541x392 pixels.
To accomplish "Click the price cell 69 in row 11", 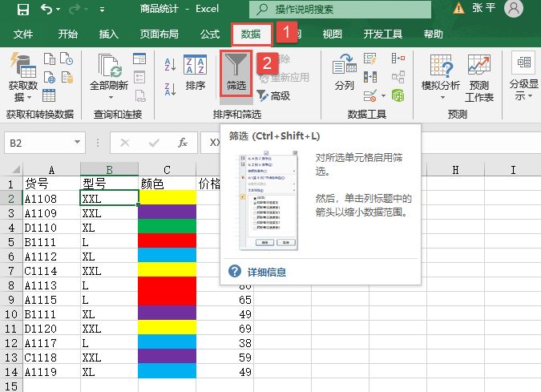I will [224, 329].
